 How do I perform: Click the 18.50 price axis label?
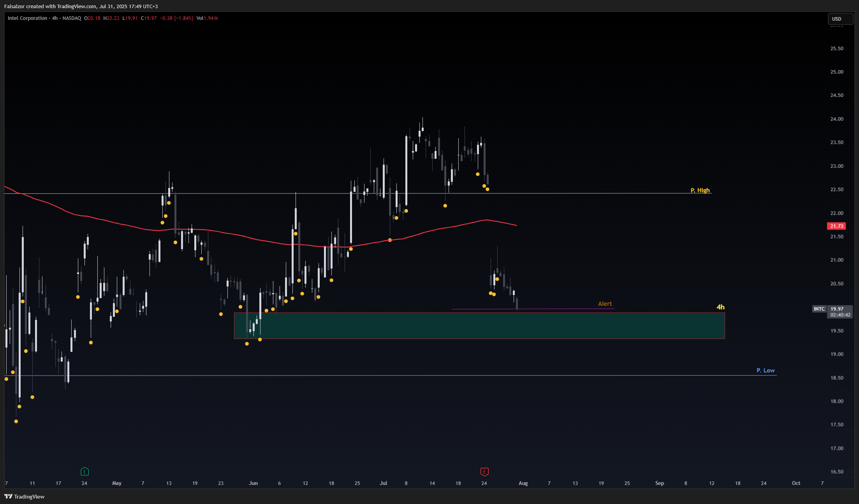click(x=837, y=378)
